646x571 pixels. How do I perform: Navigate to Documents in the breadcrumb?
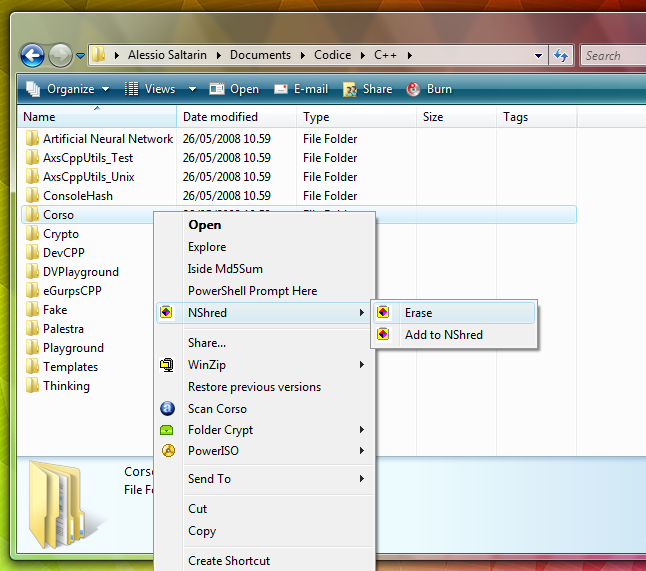tap(260, 55)
